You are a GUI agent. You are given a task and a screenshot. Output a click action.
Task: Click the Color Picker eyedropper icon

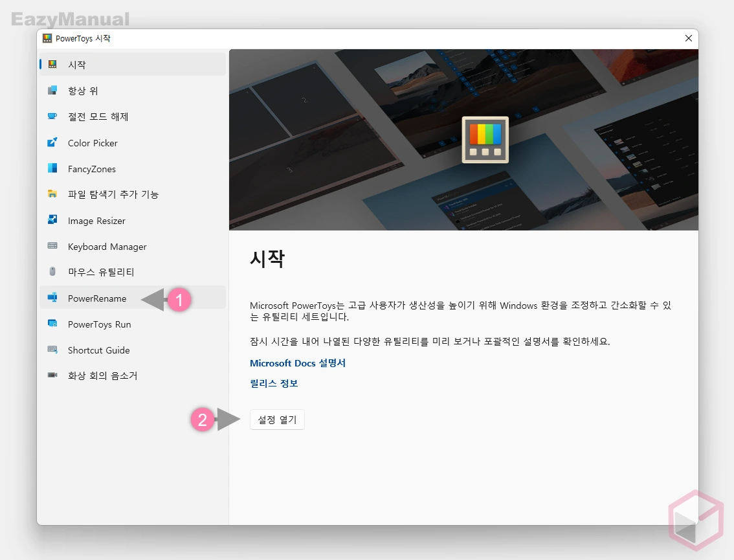click(52, 142)
